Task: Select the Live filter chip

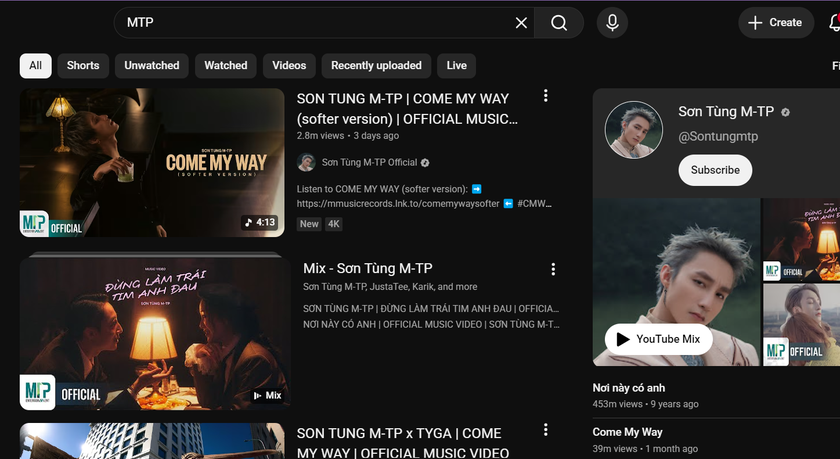Action: coord(456,65)
